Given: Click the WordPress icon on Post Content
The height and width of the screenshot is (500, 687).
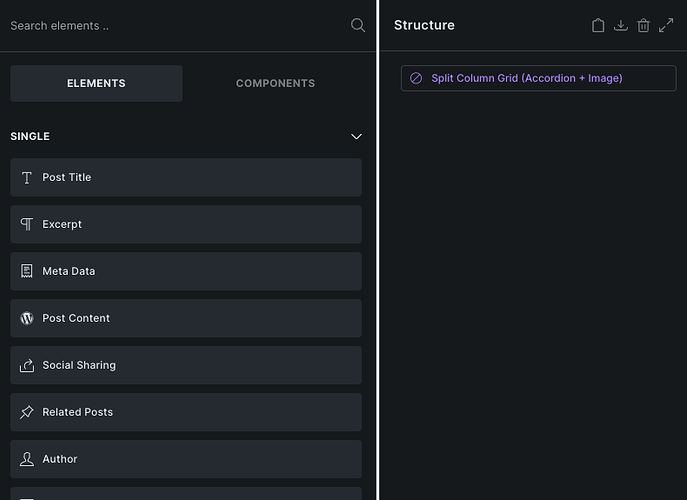Looking at the screenshot, I should tap(27, 319).
